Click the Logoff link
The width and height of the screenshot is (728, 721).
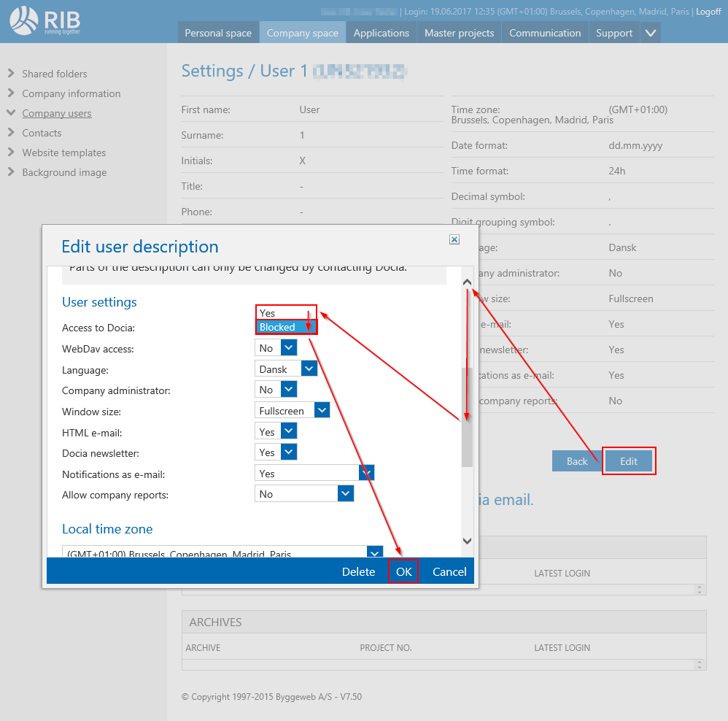708,12
